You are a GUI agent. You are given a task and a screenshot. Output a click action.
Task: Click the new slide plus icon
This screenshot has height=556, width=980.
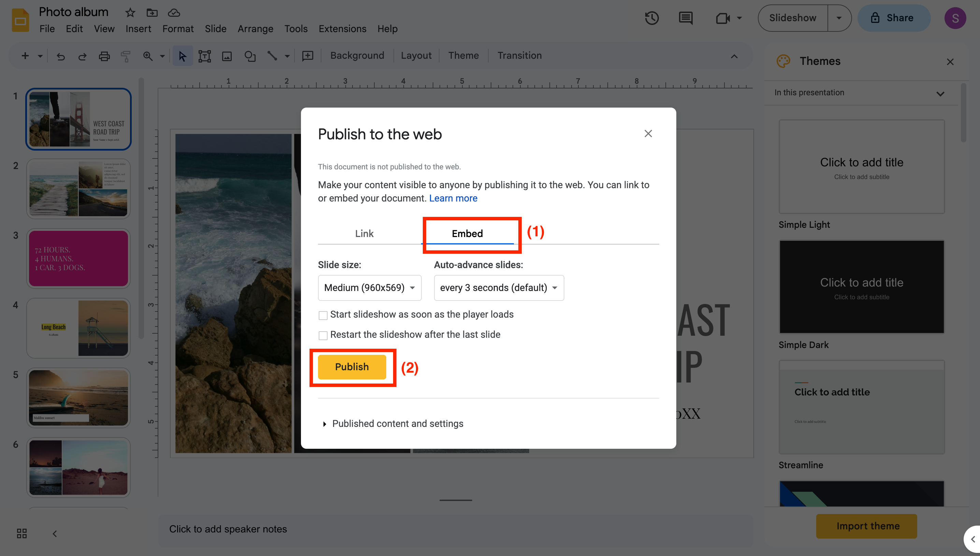25,56
